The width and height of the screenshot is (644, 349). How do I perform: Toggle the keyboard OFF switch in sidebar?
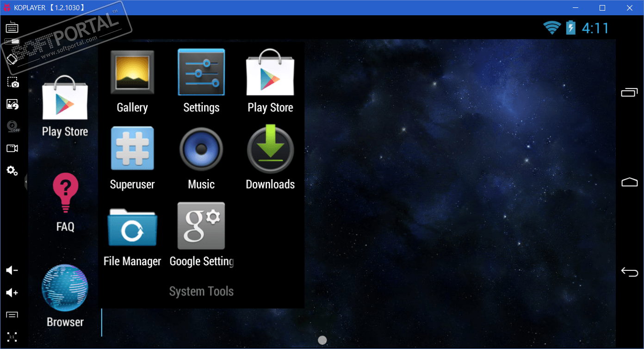coord(12,42)
